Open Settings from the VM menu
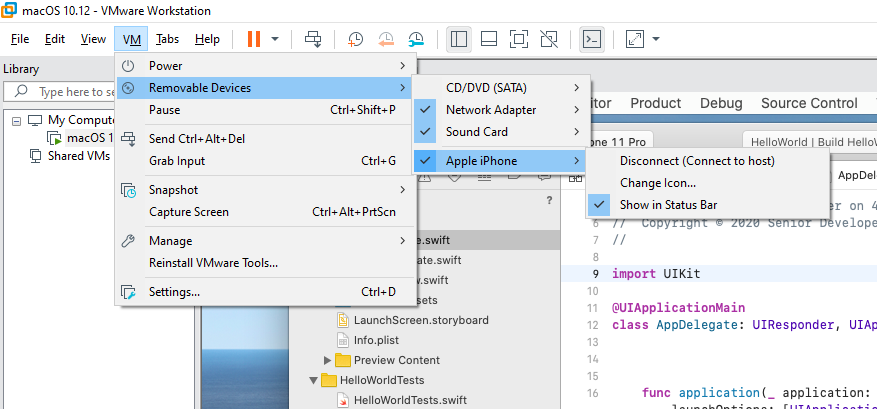Image resolution: width=877 pixels, height=409 pixels. (x=266, y=292)
